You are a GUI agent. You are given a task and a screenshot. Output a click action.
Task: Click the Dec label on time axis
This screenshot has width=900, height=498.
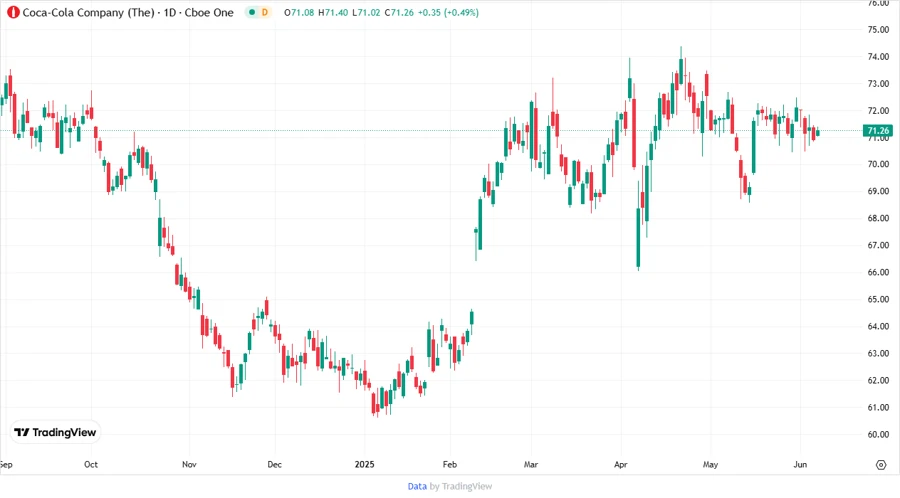[x=274, y=464]
